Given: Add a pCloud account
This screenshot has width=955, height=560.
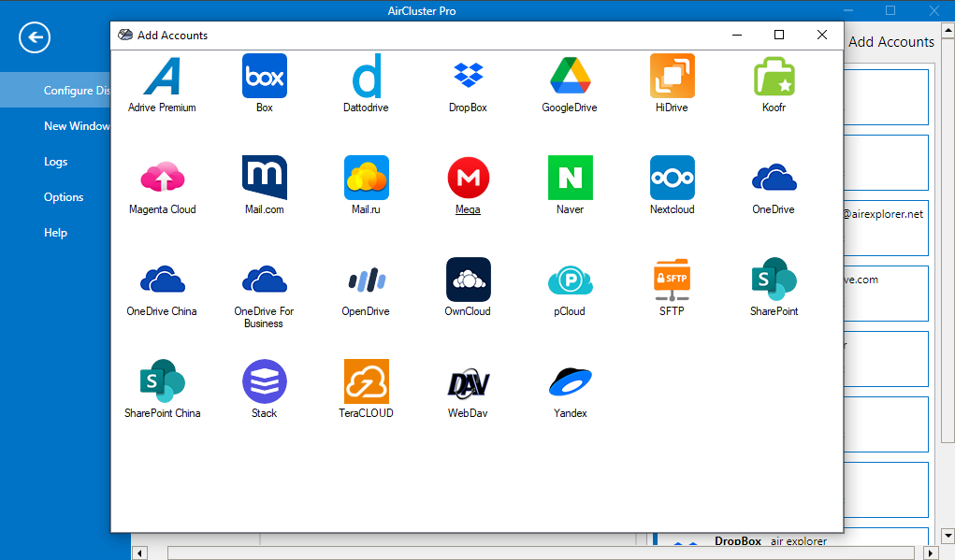Looking at the screenshot, I should pos(570,280).
